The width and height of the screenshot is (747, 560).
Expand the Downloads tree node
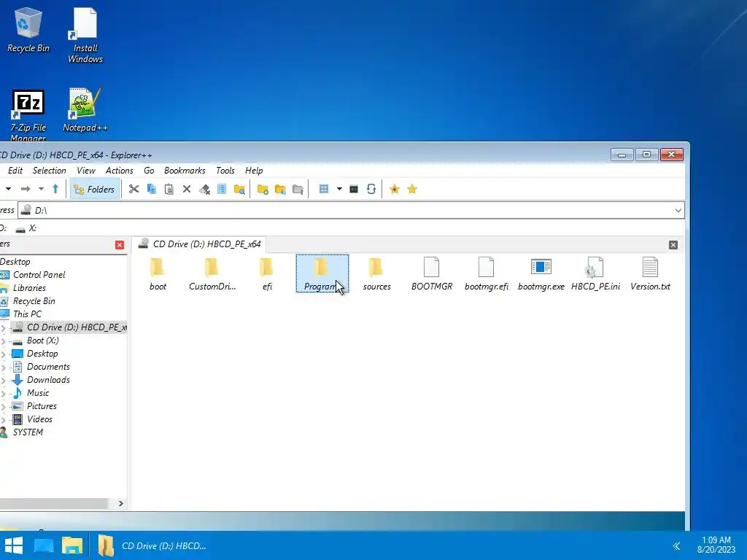click(4, 381)
